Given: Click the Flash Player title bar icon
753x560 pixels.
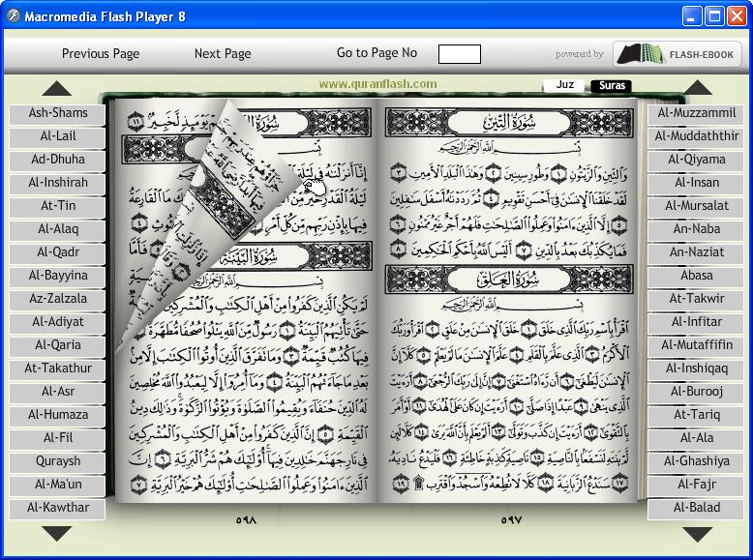Looking at the screenshot, I should (x=13, y=15).
